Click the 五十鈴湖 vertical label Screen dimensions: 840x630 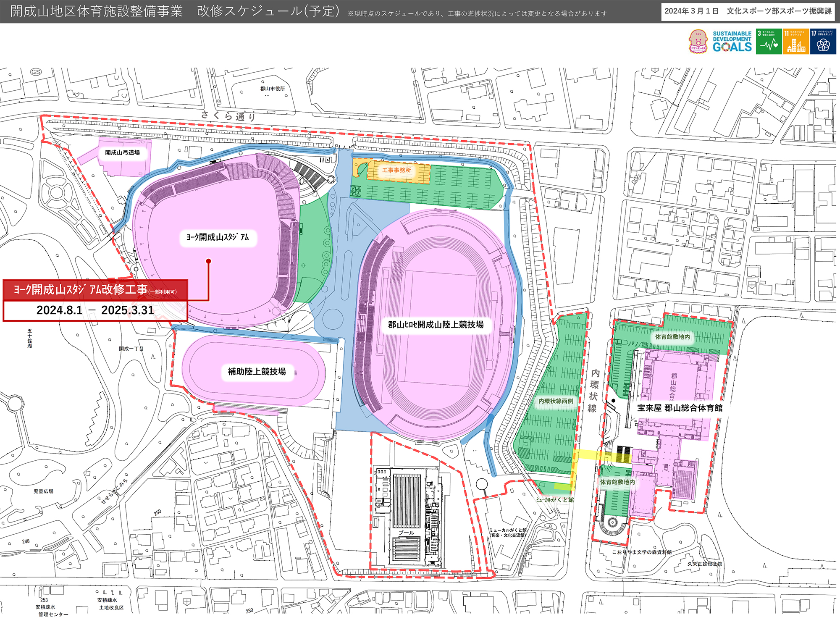click(30, 339)
